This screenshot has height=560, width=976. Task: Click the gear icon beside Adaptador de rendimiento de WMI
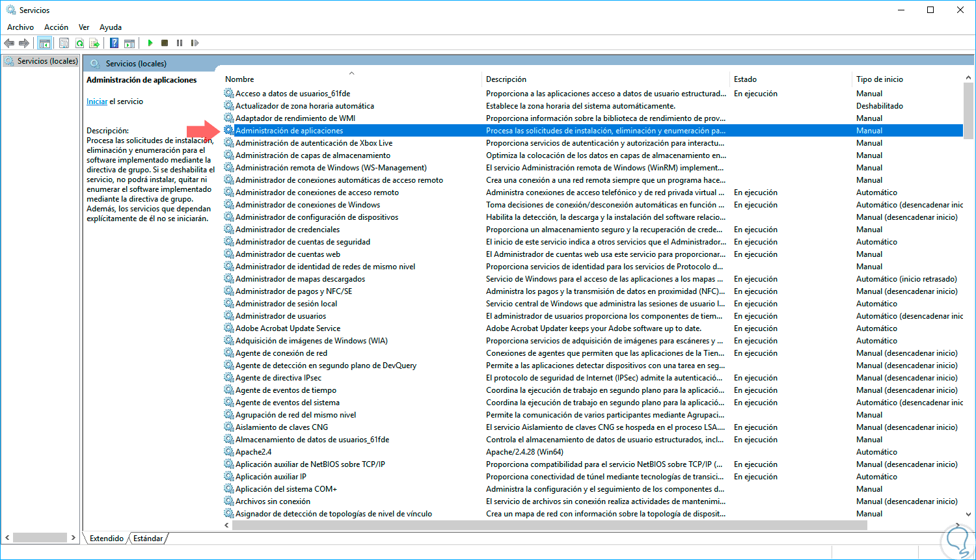[x=229, y=118]
